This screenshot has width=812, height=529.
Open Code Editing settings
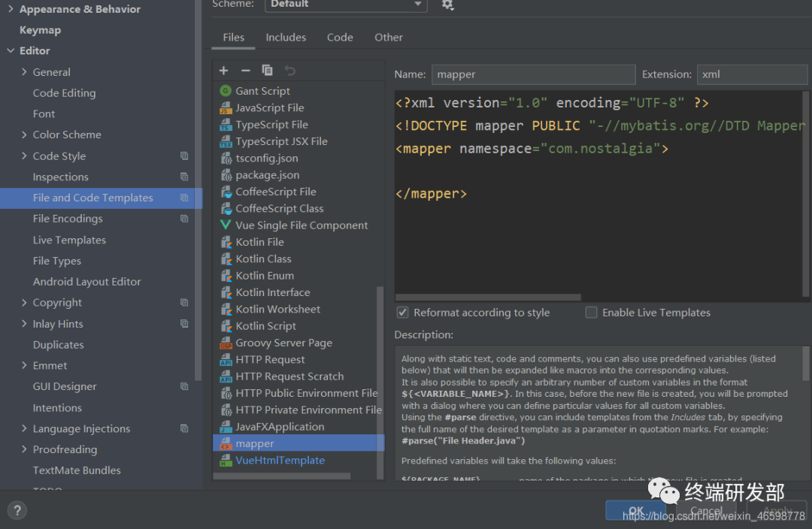click(x=64, y=93)
